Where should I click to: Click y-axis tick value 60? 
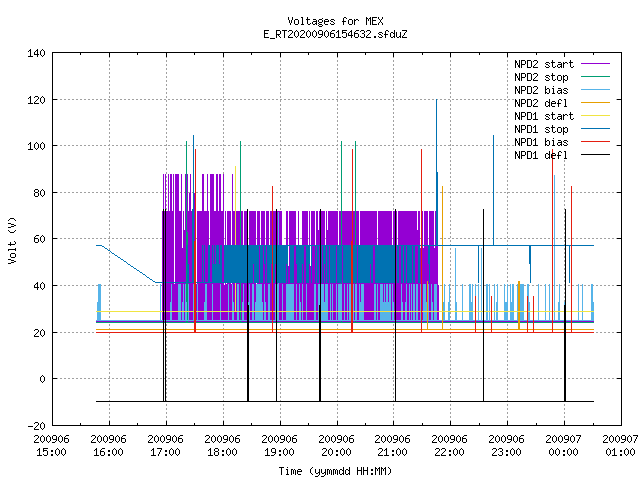[39, 239]
